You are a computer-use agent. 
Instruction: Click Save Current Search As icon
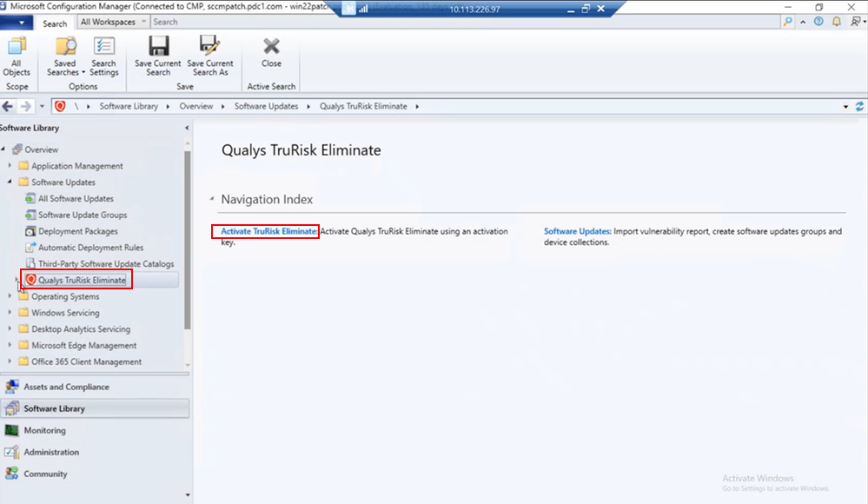point(209,56)
